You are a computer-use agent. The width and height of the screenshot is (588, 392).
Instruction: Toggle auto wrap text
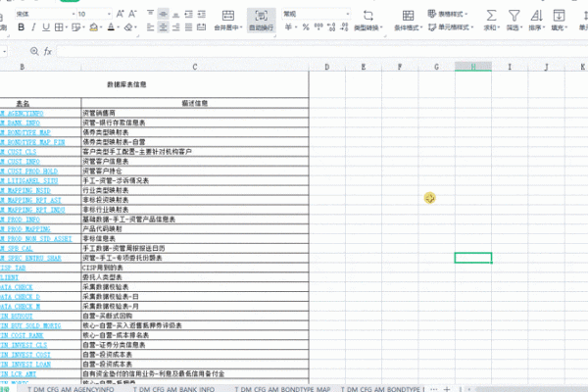coord(262,20)
